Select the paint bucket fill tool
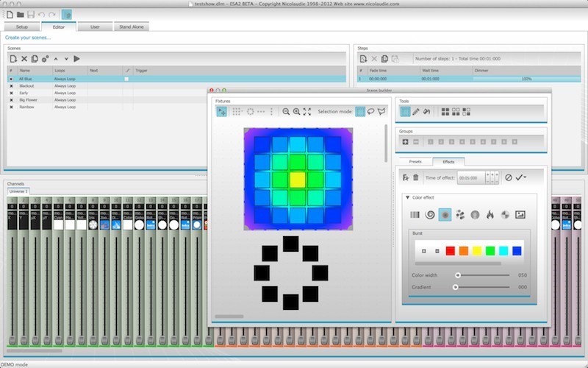Viewport: 588px width, 368px height. click(426, 112)
